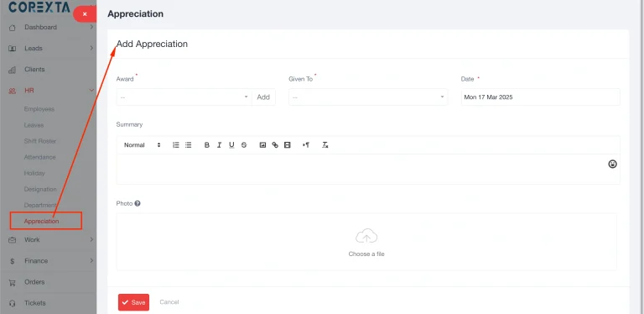The image size is (644, 314).
Task: Click the Finance dollar icon in sidebar
Action: [x=13, y=261]
